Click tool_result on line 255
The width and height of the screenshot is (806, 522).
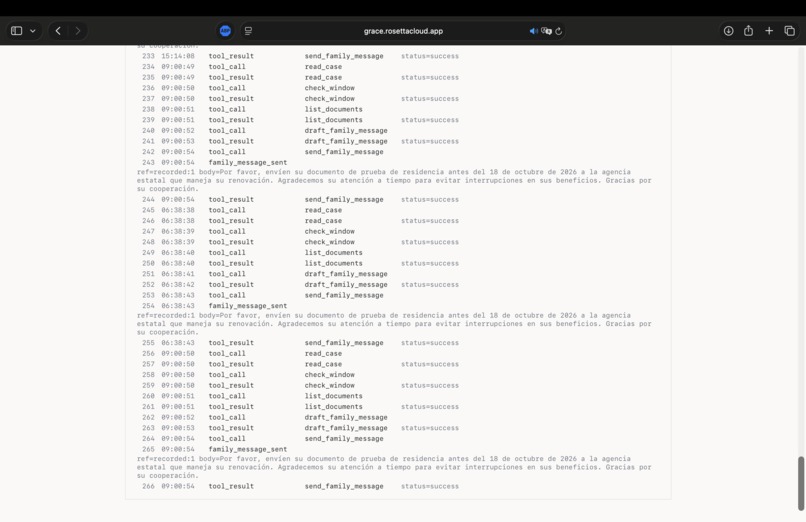pyautogui.click(x=231, y=343)
